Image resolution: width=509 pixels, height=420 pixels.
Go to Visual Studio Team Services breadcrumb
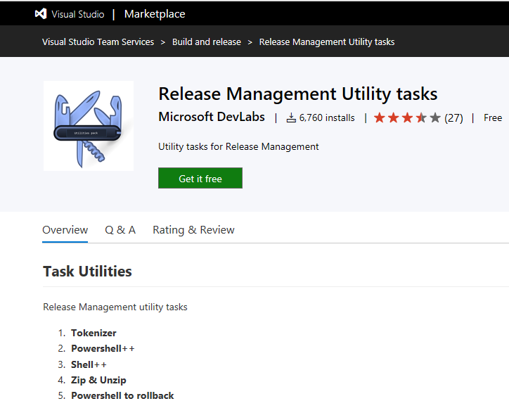[98, 42]
